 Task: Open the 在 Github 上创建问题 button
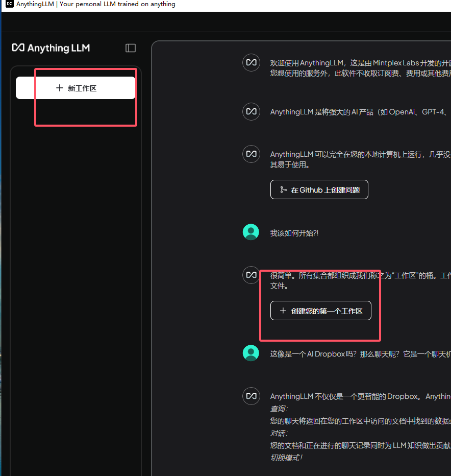[x=319, y=189]
